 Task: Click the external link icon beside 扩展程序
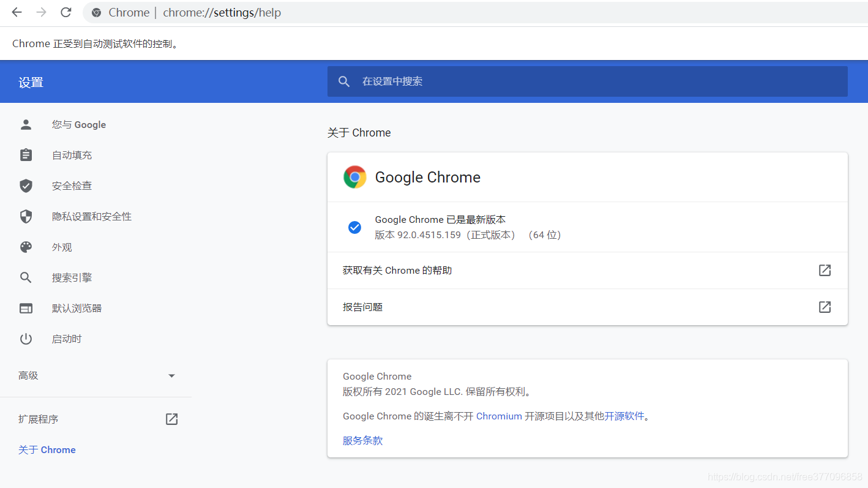point(171,419)
